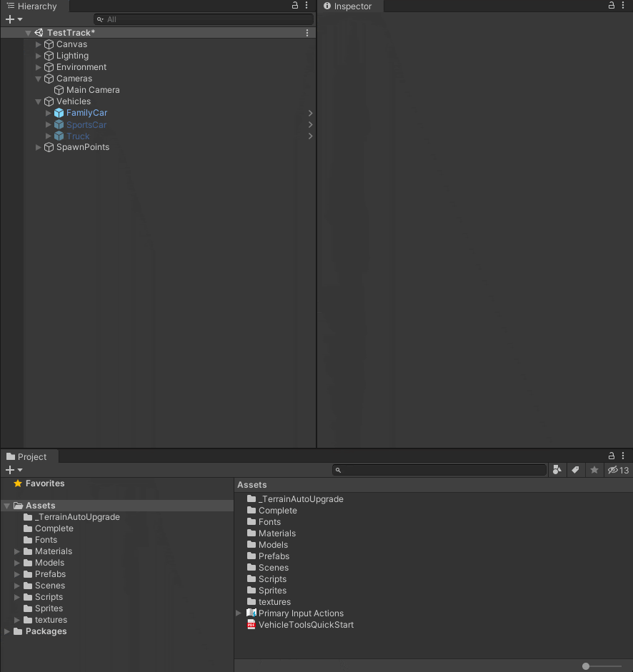Switch to the Inspector tab
This screenshot has height=672, width=633.
pyautogui.click(x=349, y=6)
